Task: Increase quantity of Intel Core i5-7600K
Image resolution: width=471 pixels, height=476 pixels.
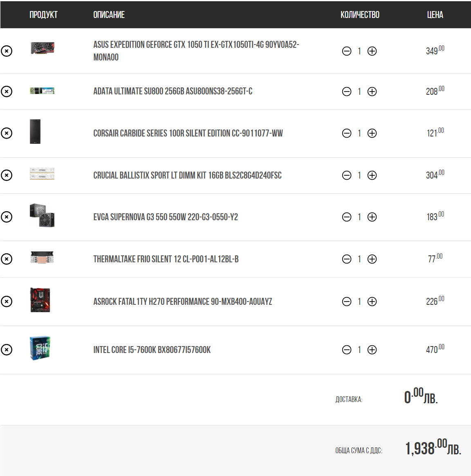Action: click(x=372, y=350)
